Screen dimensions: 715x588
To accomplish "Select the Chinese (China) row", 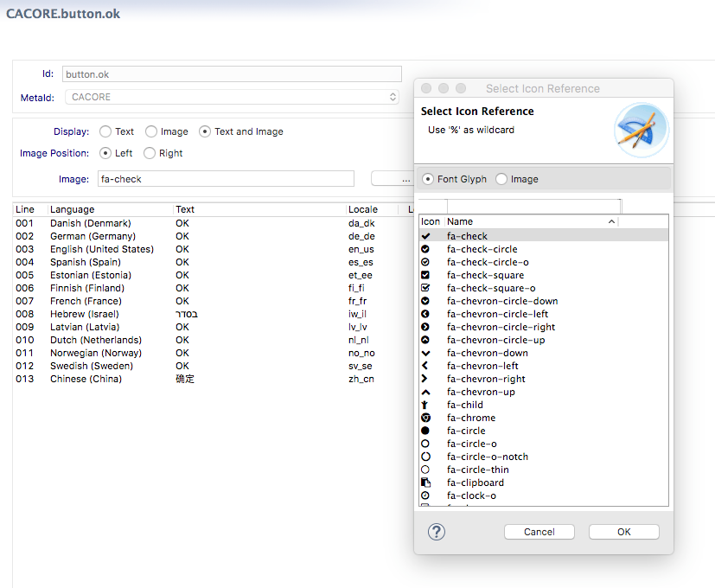I will click(213, 379).
